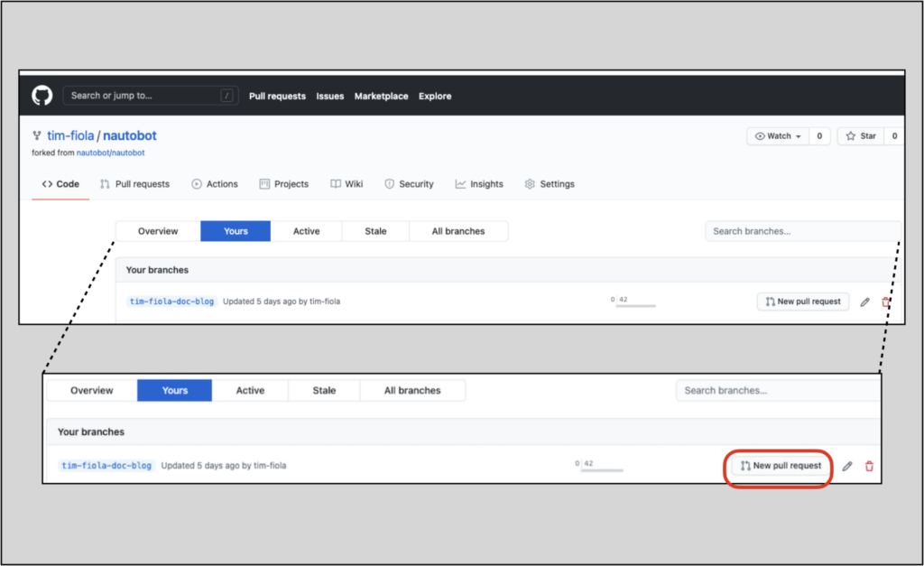Click trash delete icon in upper screenshot
The width and height of the screenshot is (924, 566).
(x=885, y=302)
